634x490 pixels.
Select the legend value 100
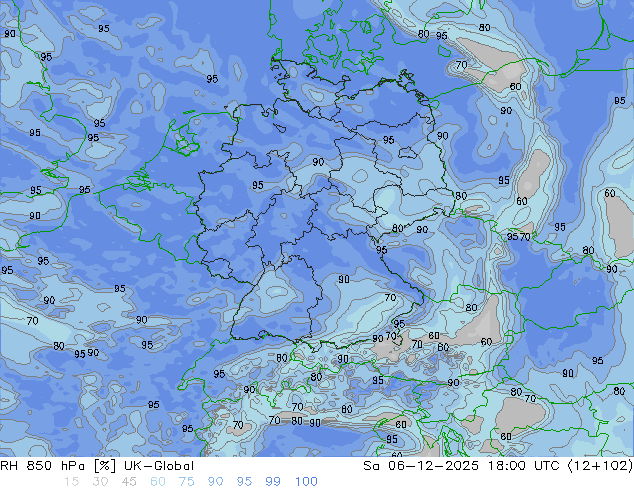[306, 482]
